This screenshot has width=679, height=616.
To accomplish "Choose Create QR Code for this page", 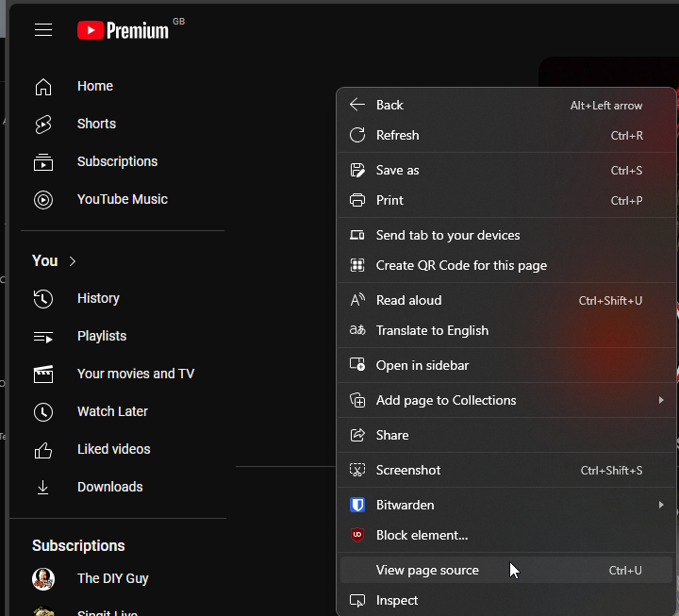I will pos(461,265).
